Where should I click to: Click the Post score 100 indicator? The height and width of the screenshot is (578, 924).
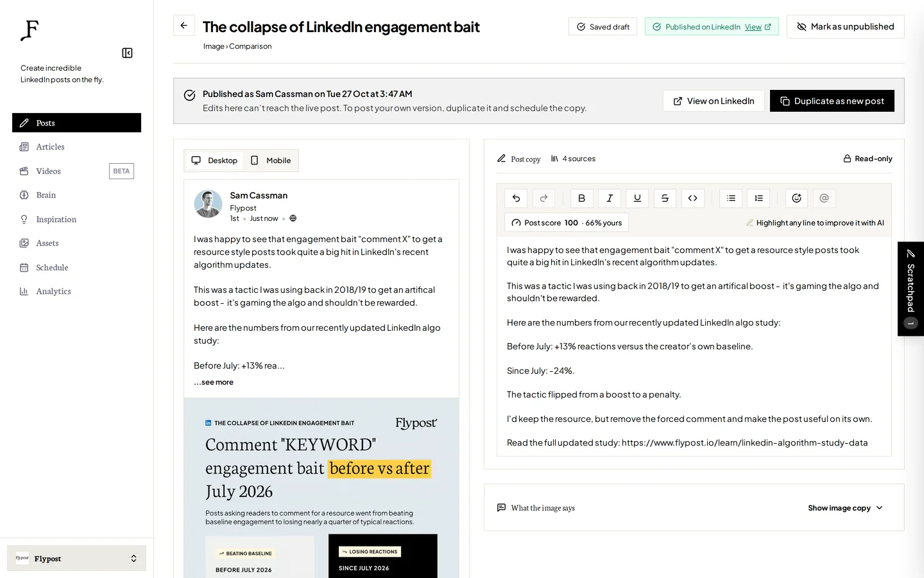tap(566, 223)
